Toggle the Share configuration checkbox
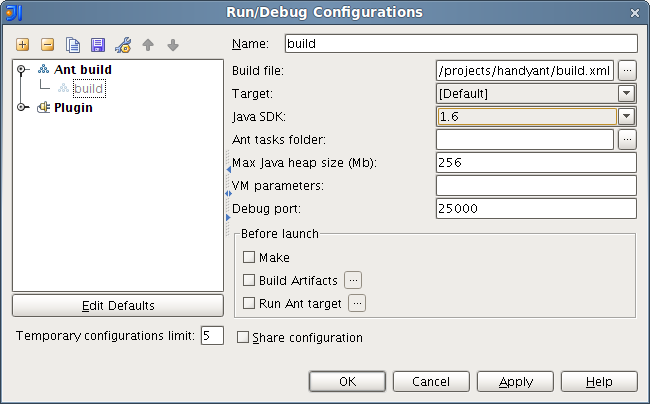Viewport: 650px width, 404px height. 243,338
